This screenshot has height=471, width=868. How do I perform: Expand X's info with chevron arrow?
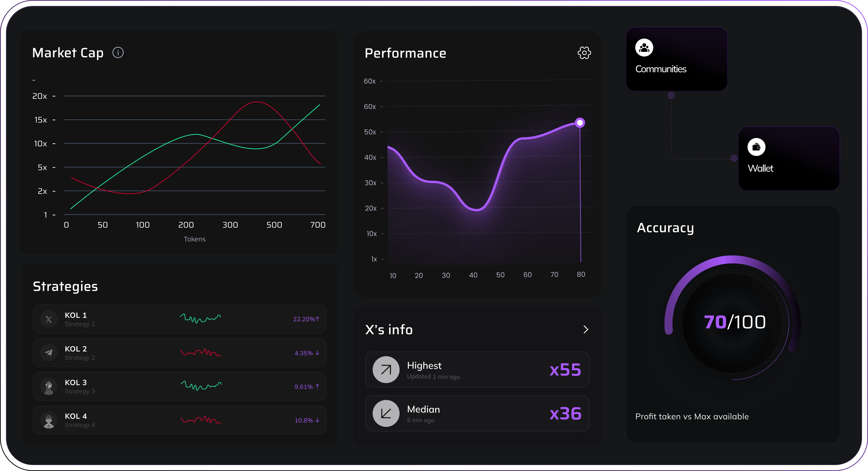pyautogui.click(x=586, y=330)
